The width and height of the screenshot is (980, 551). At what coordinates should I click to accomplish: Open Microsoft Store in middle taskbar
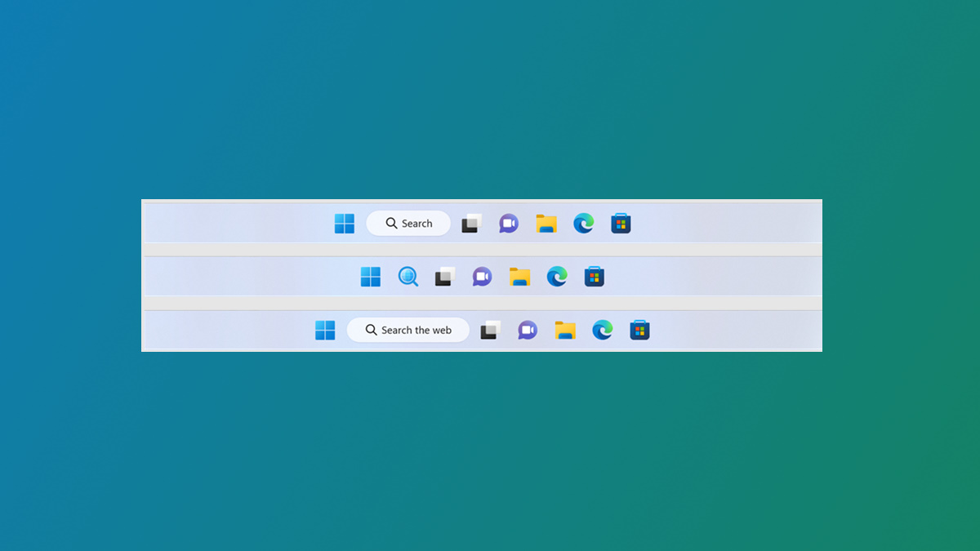(595, 277)
